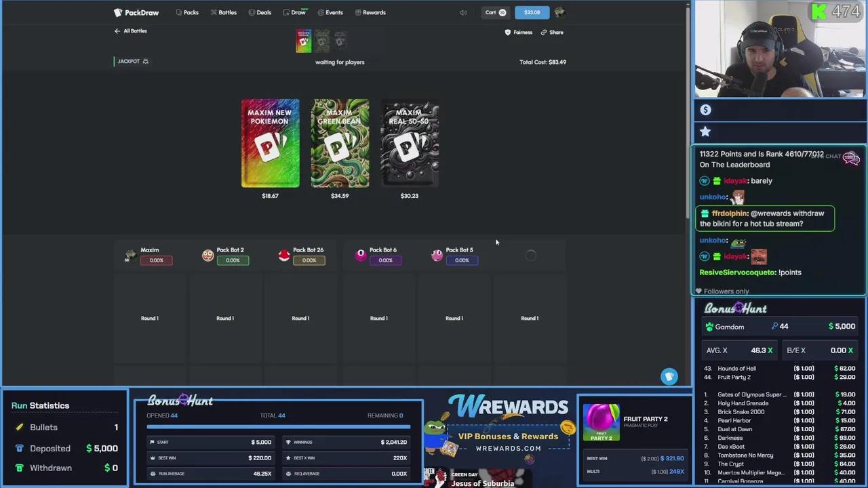Click Pack Bot 2's avatar

tap(208, 255)
